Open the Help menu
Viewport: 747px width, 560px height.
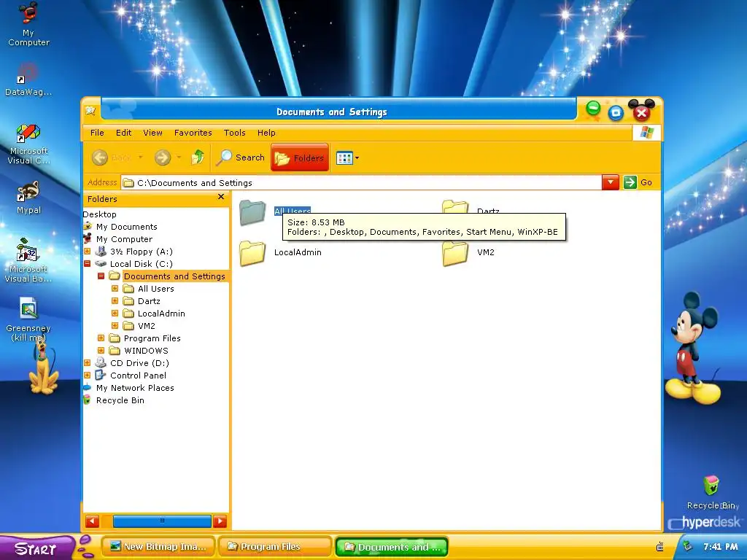[266, 133]
